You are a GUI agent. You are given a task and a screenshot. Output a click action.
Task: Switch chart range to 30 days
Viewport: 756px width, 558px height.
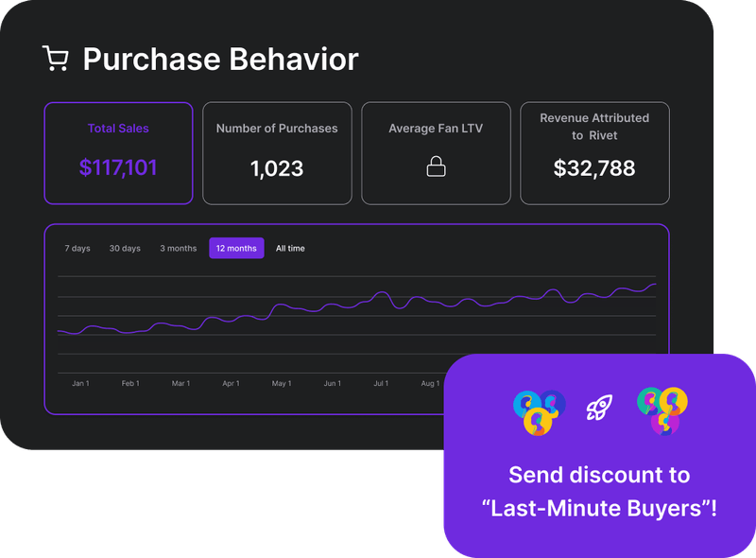point(125,248)
